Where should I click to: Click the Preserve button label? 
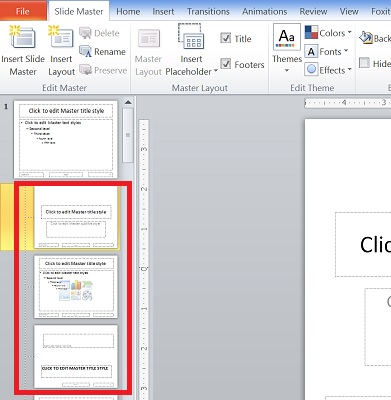pos(111,70)
